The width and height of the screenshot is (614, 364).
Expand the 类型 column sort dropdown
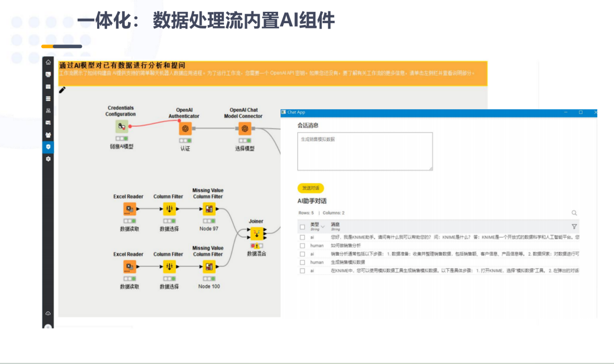pos(323,227)
